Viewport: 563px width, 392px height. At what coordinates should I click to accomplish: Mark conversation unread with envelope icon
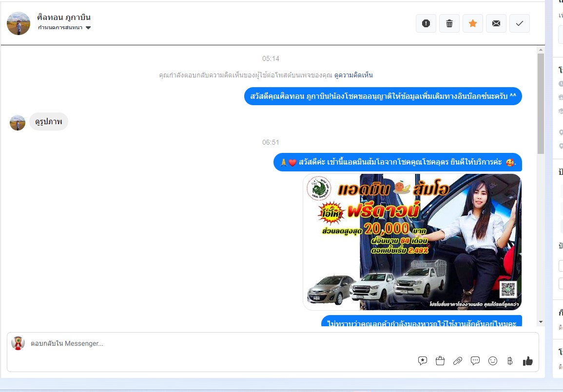click(x=496, y=23)
